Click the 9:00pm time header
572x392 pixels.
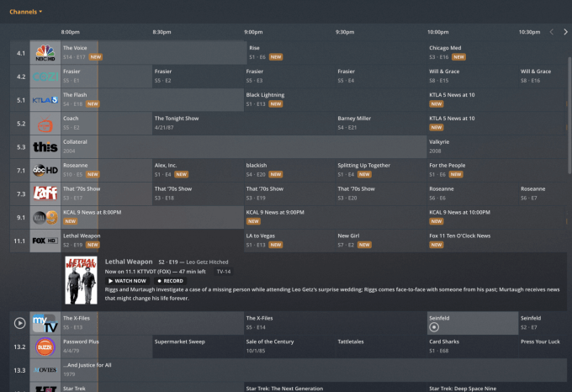coord(253,32)
